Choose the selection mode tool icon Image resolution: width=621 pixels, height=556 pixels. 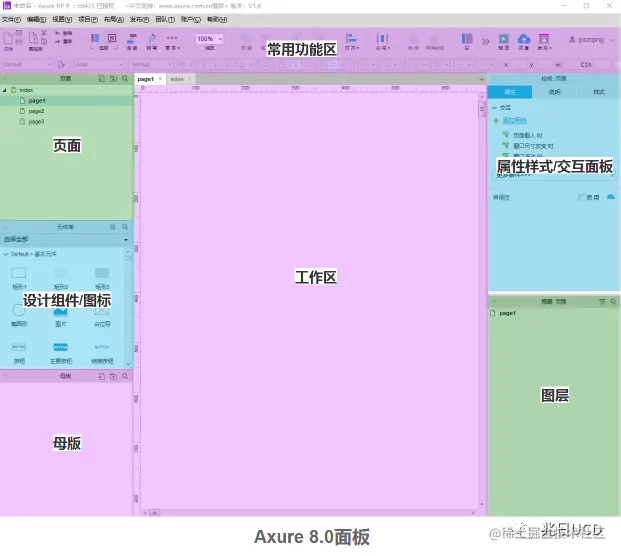95,38
